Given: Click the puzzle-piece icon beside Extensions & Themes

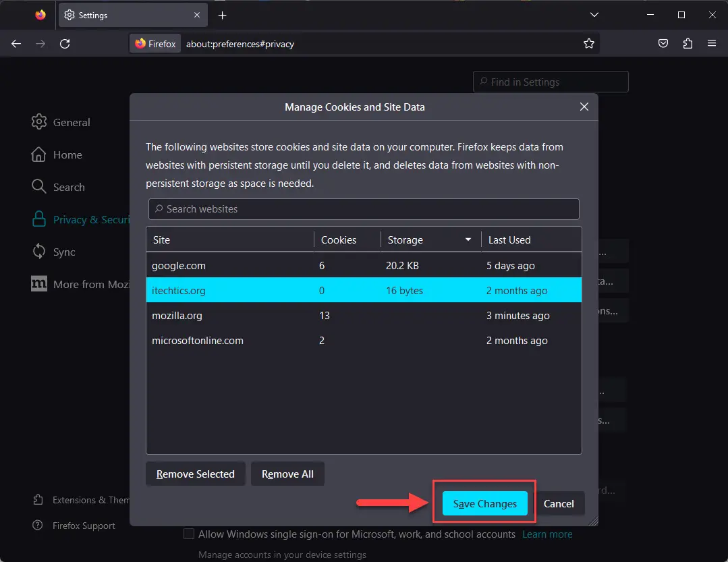Looking at the screenshot, I should tap(38, 499).
